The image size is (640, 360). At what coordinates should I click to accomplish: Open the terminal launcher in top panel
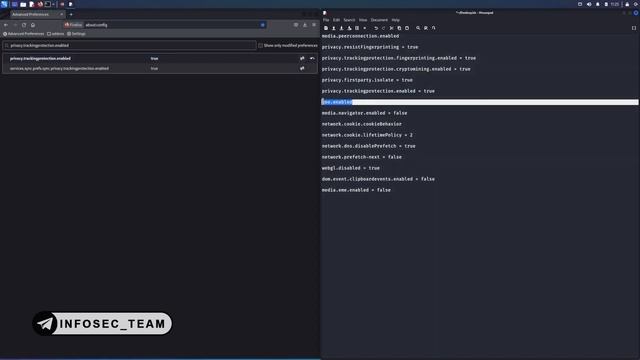click(47, 4)
